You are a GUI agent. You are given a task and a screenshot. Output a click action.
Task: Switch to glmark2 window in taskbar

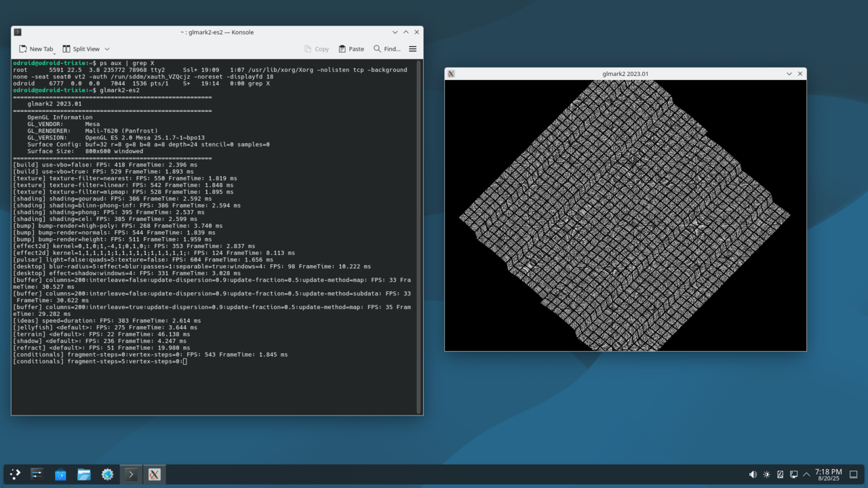155,474
